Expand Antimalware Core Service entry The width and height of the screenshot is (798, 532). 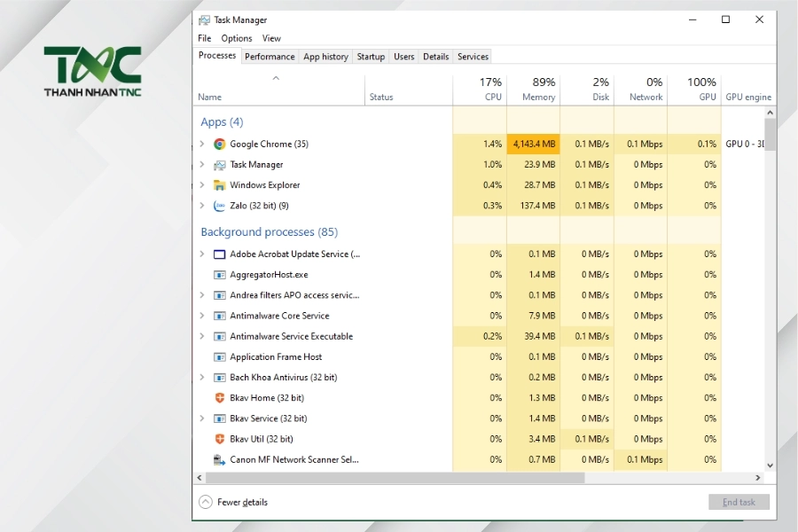[x=202, y=316]
